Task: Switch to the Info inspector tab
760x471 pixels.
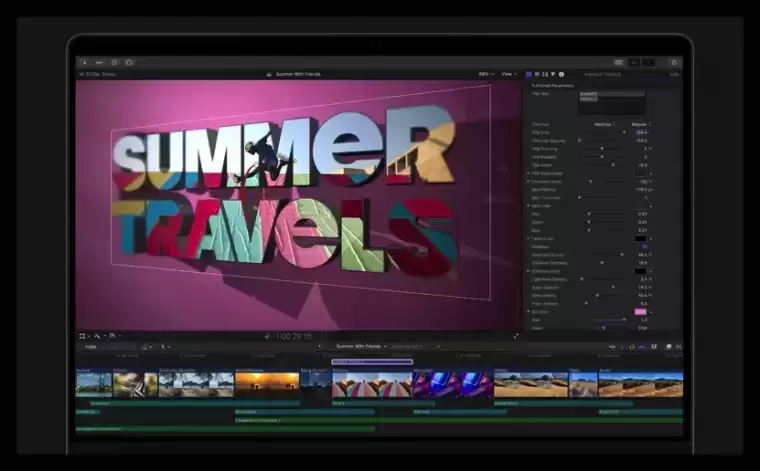Action: pyautogui.click(x=561, y=75)
